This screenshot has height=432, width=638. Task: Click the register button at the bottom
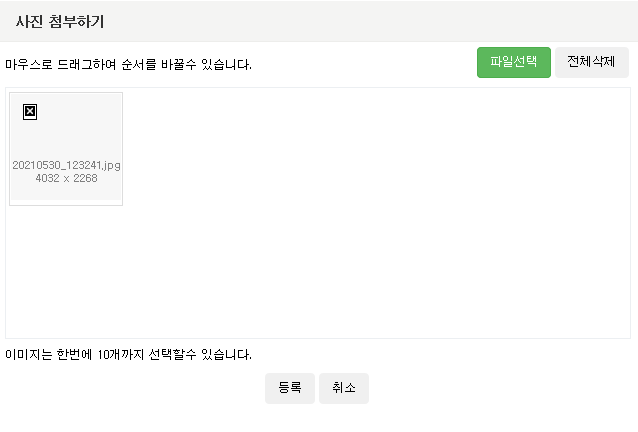point(290,388)
